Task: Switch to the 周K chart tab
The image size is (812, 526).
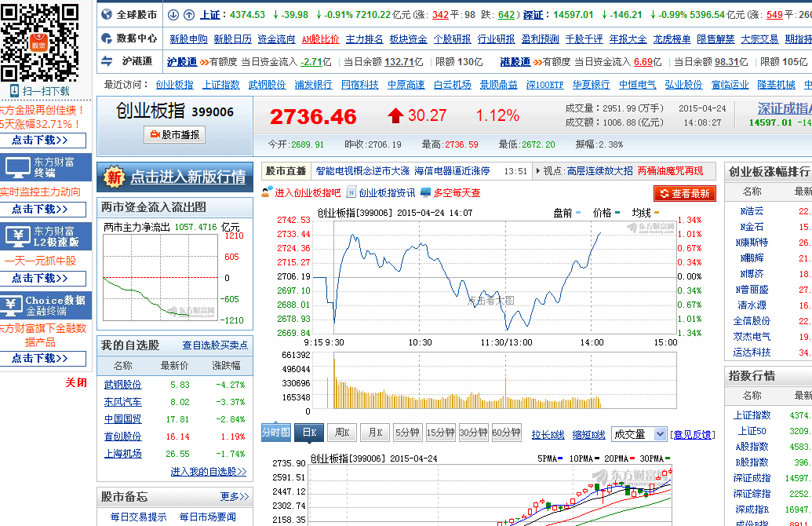Action: tap(342, 433)
